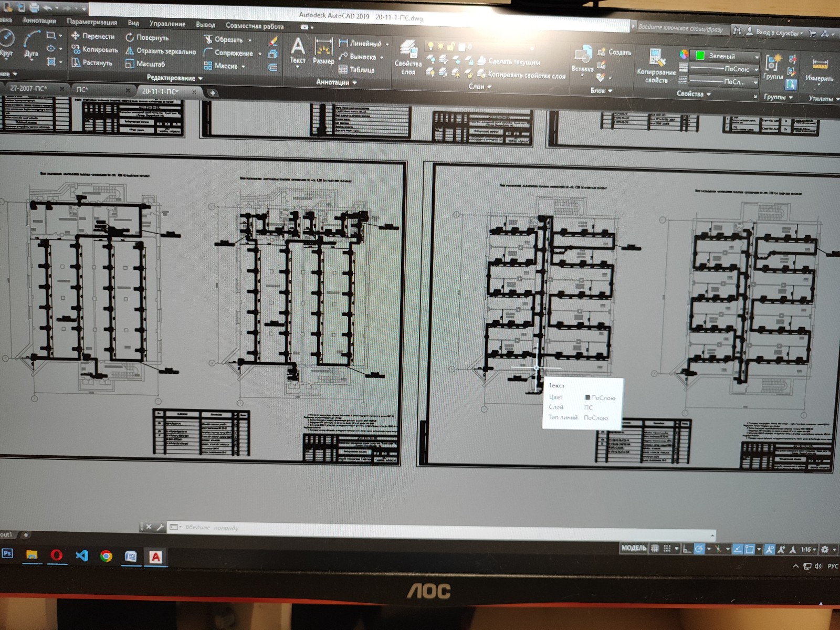The width and height of the screenshot is (840, 630).
Task: Open the Вид ribbon tab
Action: pyautogui.click(x=133, y=23)
